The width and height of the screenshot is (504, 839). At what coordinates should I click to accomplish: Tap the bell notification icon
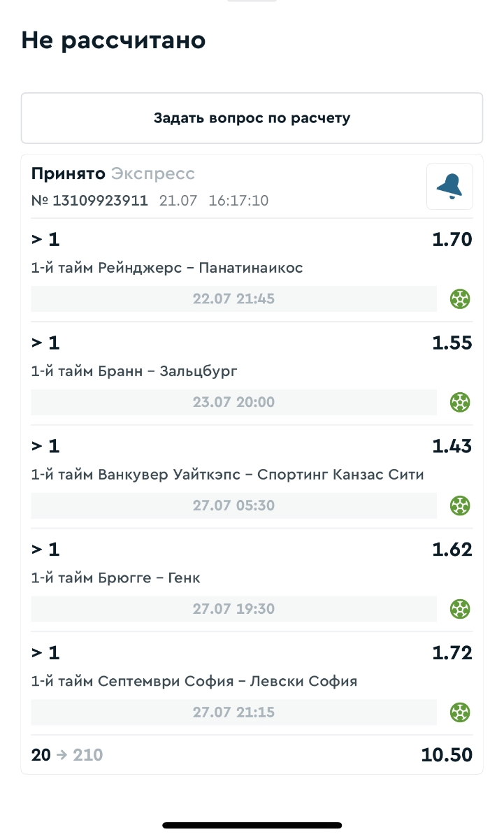tap(449, 186)
